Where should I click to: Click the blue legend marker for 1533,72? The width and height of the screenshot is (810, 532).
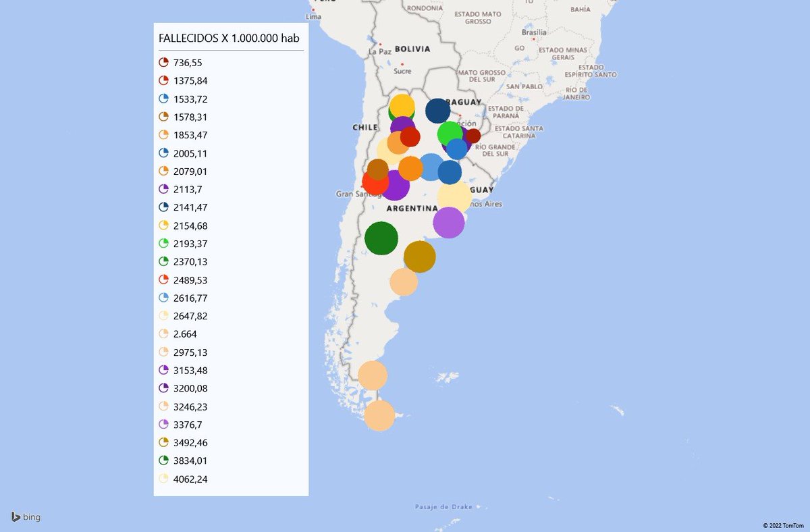163,99
